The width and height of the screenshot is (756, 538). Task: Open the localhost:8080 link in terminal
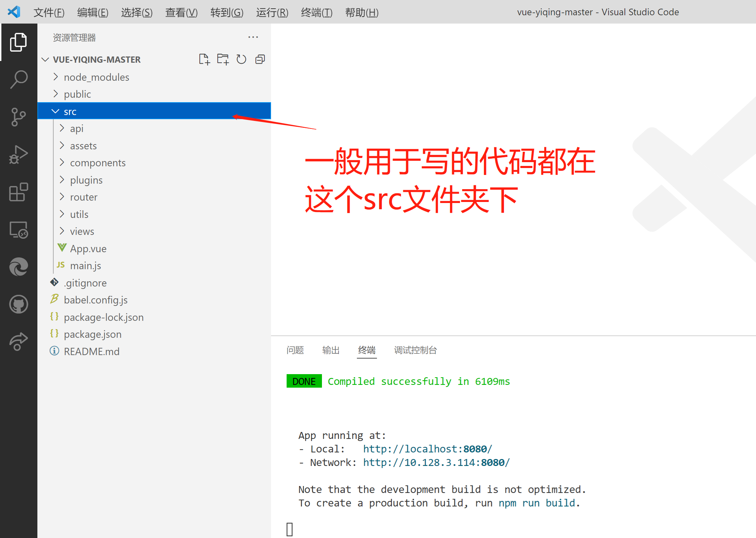pyautogui.click(x=427, y=449)
